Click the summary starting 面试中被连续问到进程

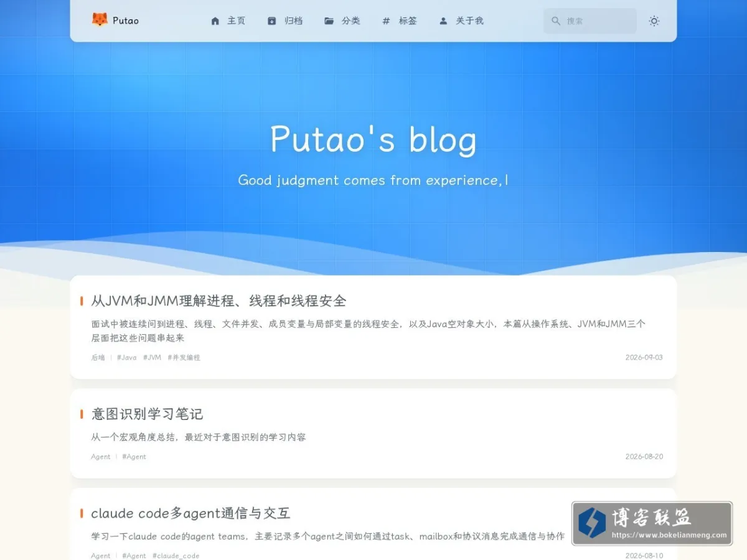[x=369, y=331]
